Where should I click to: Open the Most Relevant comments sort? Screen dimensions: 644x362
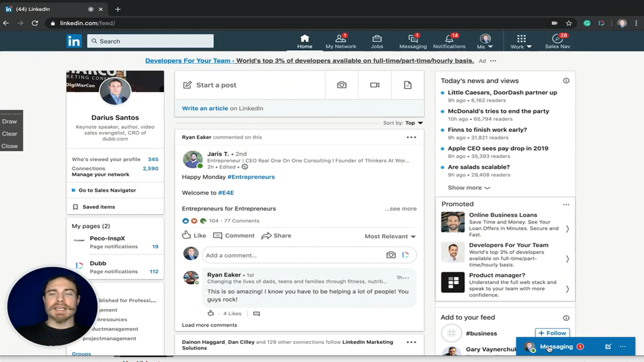point(390,236)
